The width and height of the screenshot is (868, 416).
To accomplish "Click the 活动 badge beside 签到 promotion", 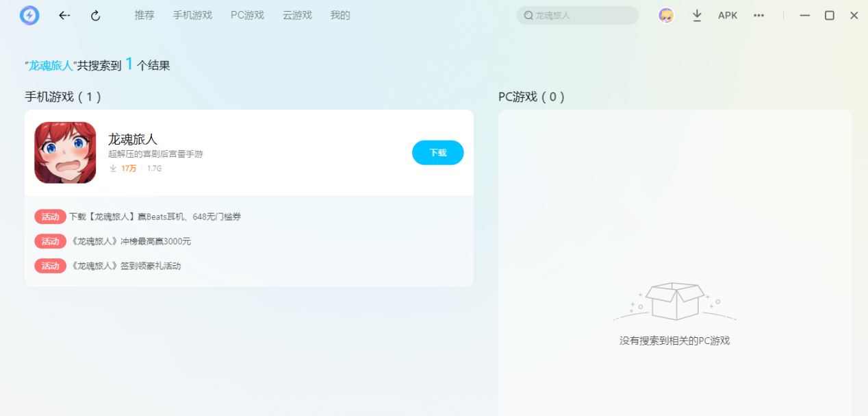I will pos(50,266).
